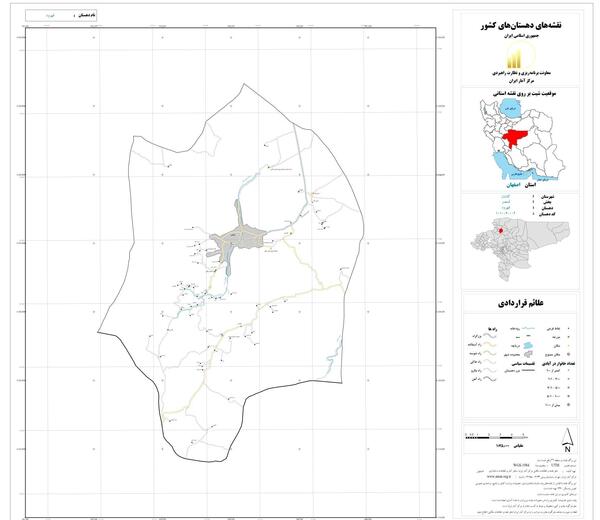Click the black-and-gray scale bar
600x520 pixels.
(497, 437)
